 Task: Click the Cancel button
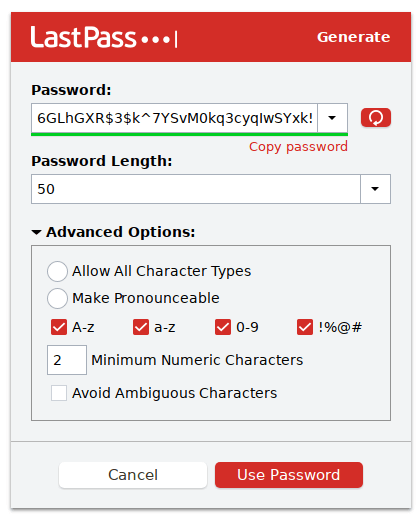(133, 475)
